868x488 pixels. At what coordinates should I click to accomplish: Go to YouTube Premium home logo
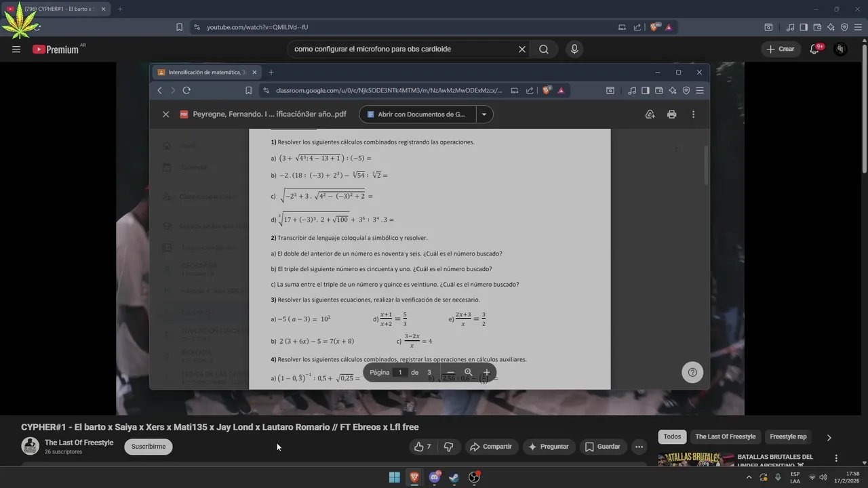point(56,49)
